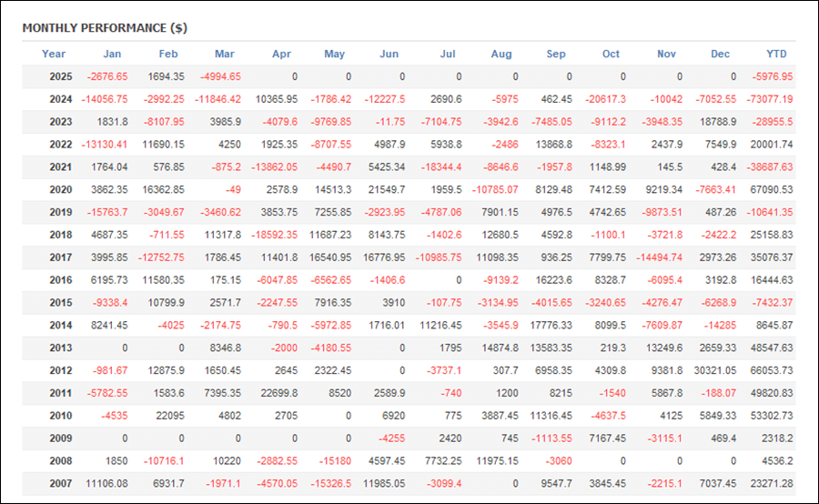Image resolution: width=819 pixels, height=504 pixels.
Task: Select the 2012 year row label
Action: point(61,371)
